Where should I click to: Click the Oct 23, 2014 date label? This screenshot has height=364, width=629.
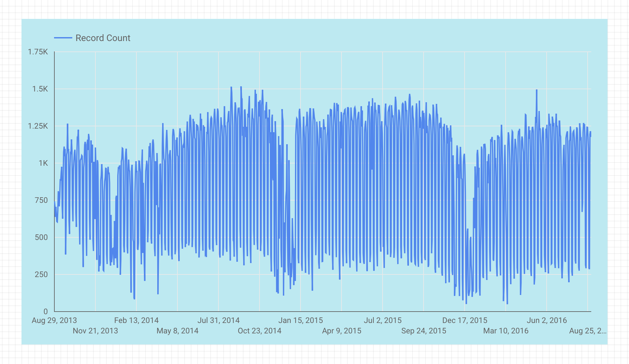(x=259, y=331)
